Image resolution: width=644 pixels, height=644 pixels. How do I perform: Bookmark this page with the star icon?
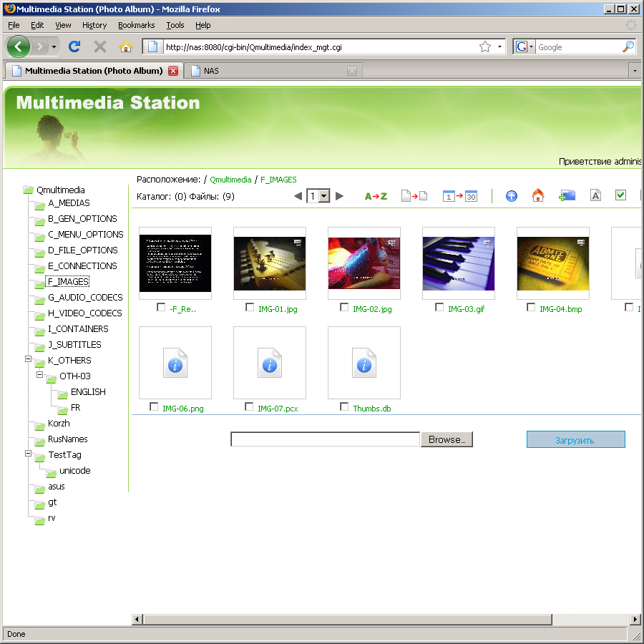pyautogui.click(x=485, y=47)
